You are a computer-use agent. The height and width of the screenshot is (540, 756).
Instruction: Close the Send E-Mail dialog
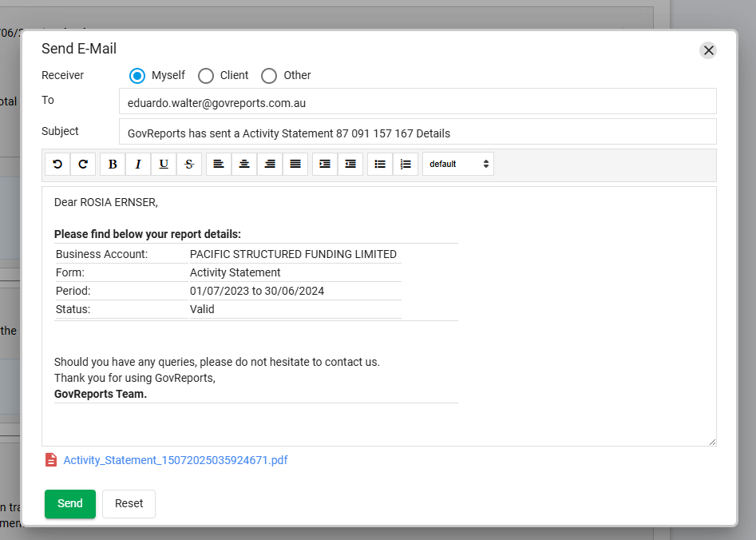tap(708, 50)
